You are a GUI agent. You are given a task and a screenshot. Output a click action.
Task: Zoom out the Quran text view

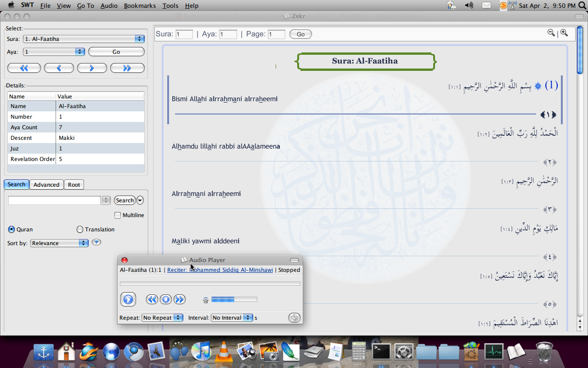(551, 33)
